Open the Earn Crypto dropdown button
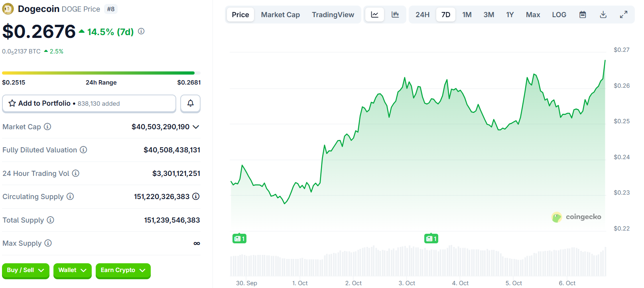 pyautogui.click(x=123, y=270)
